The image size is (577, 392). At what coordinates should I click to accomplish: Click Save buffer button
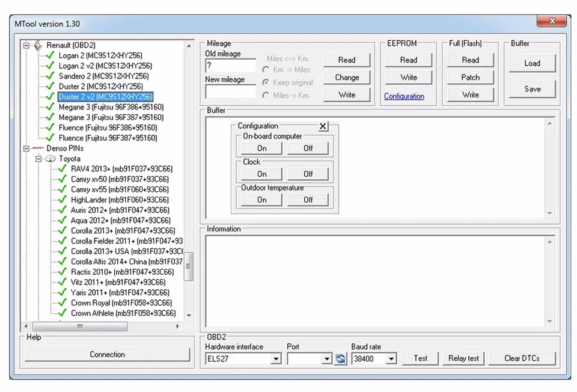point(532,89)
